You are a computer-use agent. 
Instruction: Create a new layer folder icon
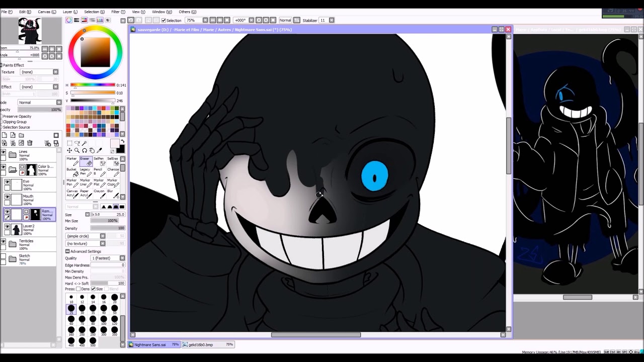(x=21, y=135)
